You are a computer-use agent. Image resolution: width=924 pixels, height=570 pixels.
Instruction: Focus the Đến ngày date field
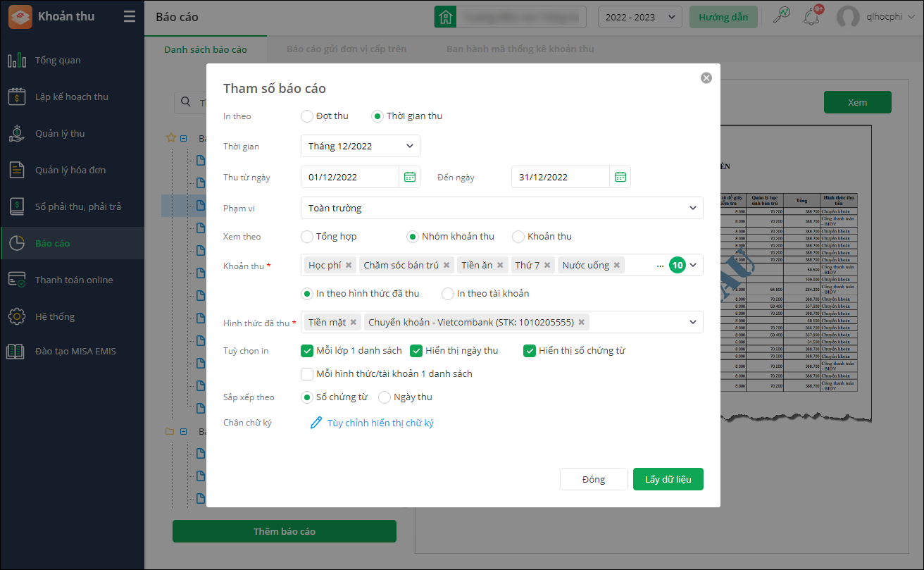pos(561,177)
